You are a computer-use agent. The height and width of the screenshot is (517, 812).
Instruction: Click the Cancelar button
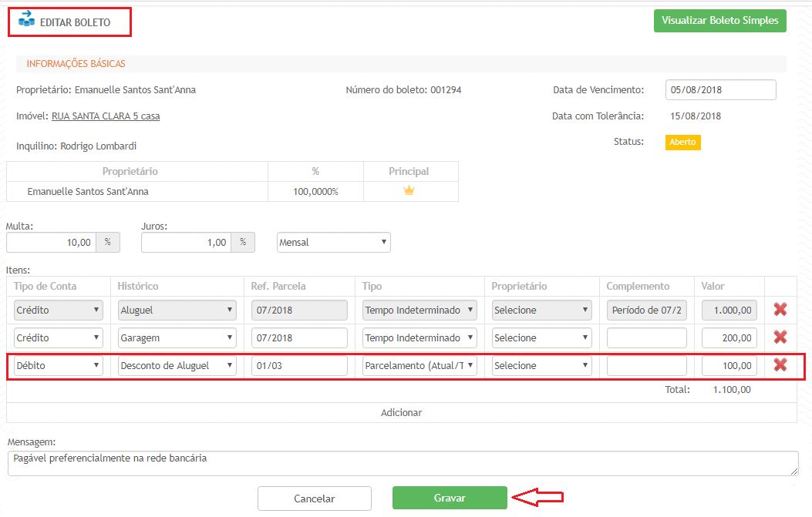coord(314,499)
